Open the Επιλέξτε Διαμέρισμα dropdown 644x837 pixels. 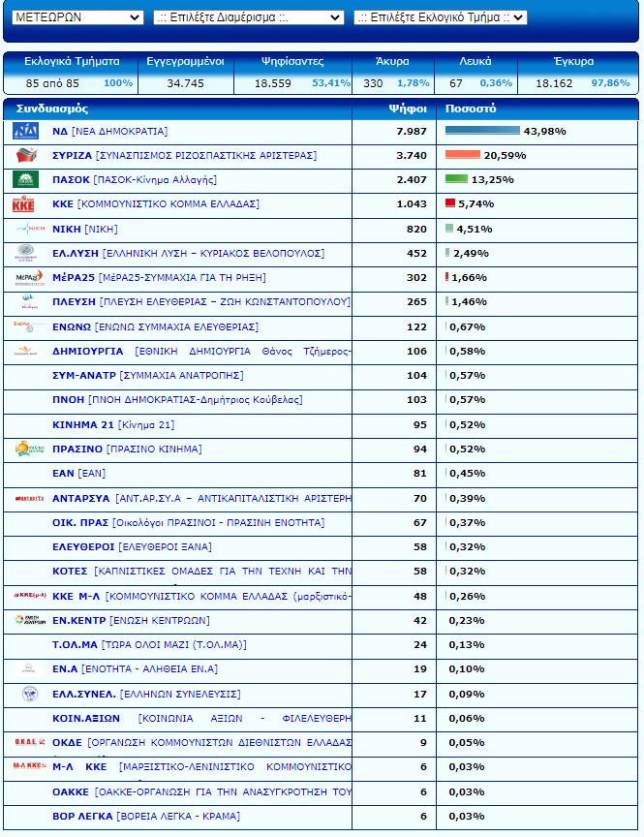tap(248, 17)
